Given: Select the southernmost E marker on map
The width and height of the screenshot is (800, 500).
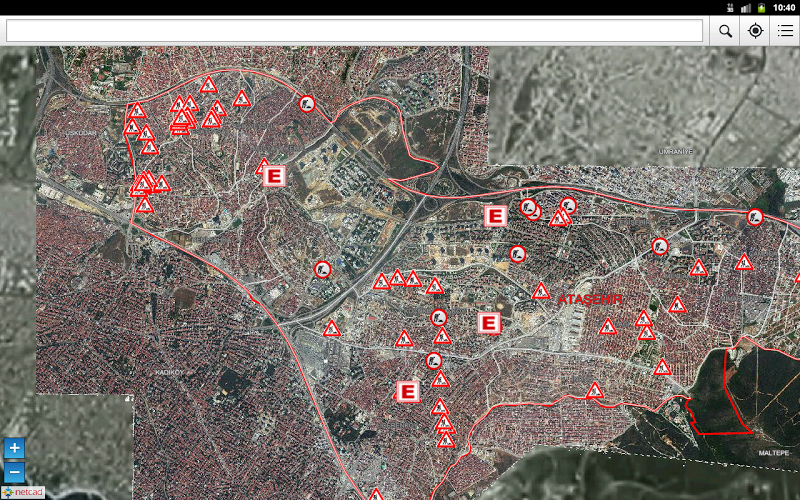Looking at the screenshot, I should pyautogui.click(x=407, y=391).
